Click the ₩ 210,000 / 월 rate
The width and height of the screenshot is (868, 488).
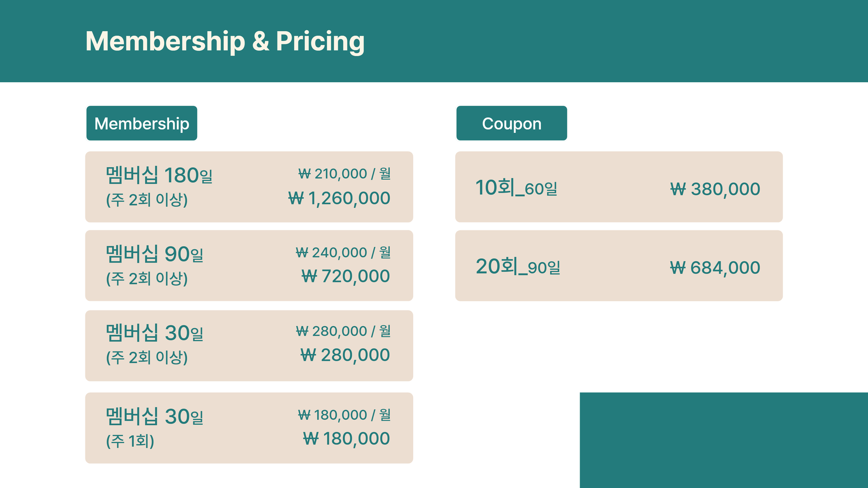[x=344, y=174]
